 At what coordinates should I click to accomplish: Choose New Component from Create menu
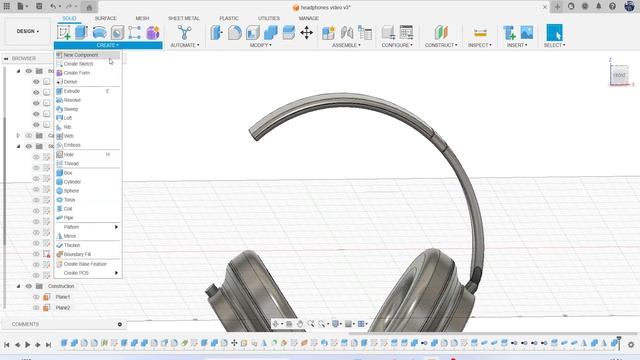click(88, 55)
